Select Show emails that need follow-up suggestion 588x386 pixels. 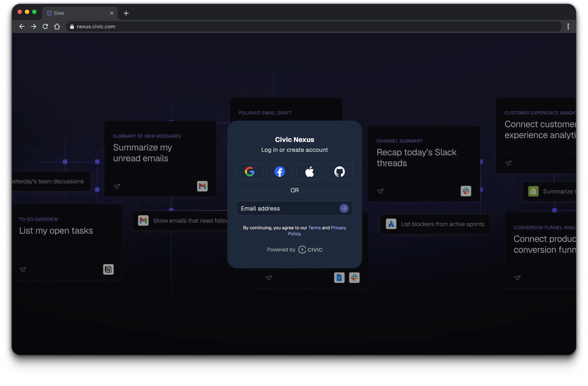[x=183, y=221]
